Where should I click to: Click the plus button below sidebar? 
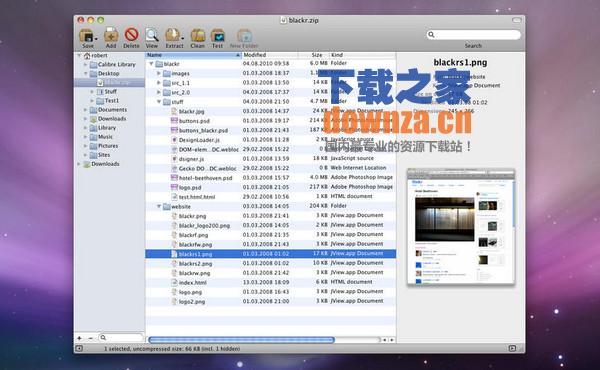[x=80, y=338]
